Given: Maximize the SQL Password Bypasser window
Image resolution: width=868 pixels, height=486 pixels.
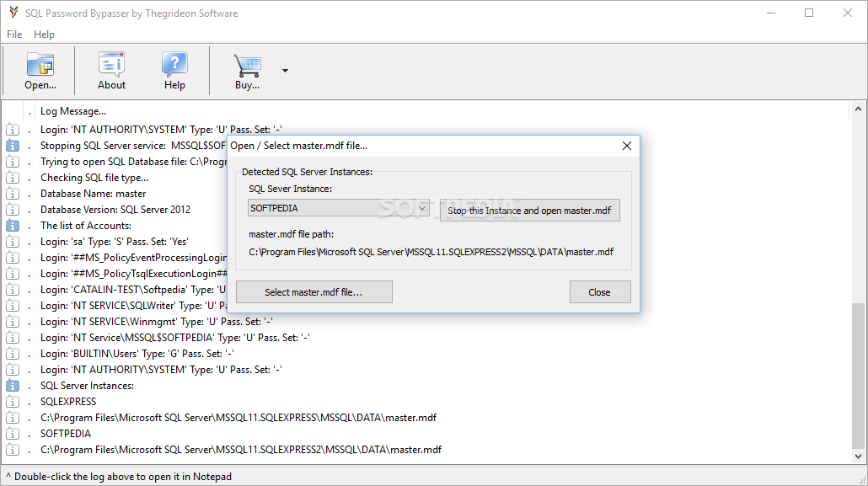Looking at the screenshot, I should tap(809, 13).
